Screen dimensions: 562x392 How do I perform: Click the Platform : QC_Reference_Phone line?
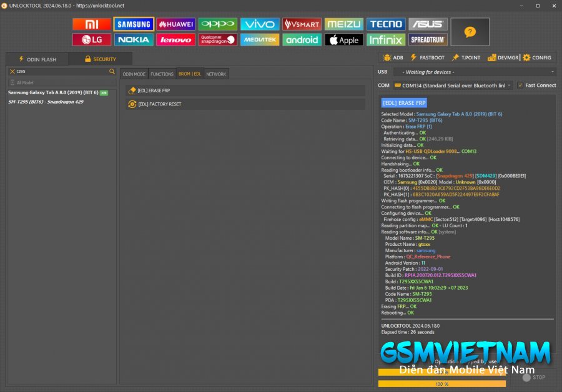pyautogui.click(x=418, y=257)
